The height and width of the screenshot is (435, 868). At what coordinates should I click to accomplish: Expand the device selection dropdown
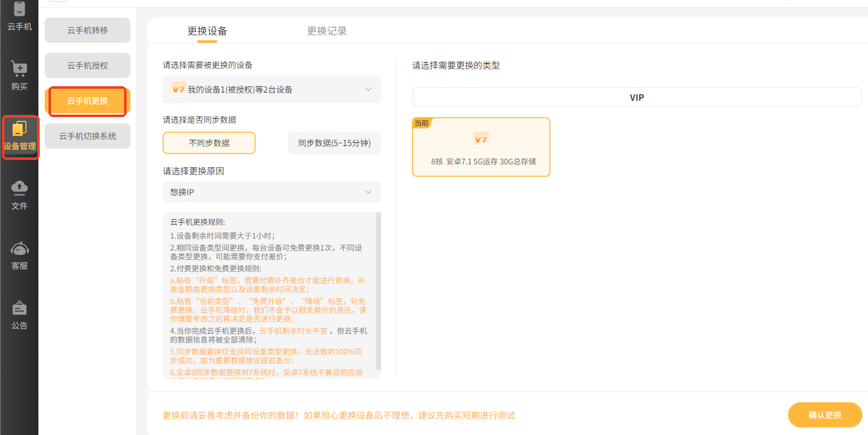click(x=368, y=89)
